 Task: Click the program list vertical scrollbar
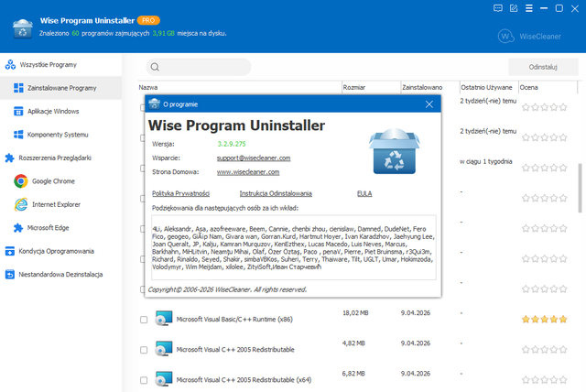click(580, 188)
